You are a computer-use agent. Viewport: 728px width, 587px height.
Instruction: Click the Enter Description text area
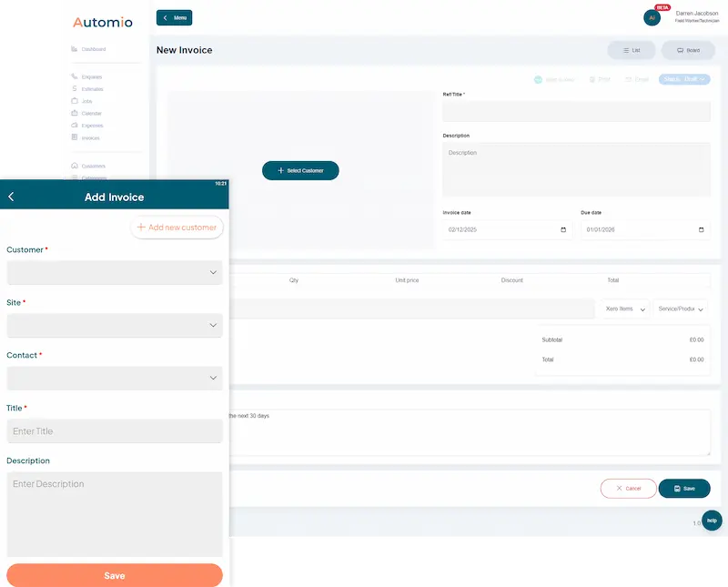(x=115, y=514)
